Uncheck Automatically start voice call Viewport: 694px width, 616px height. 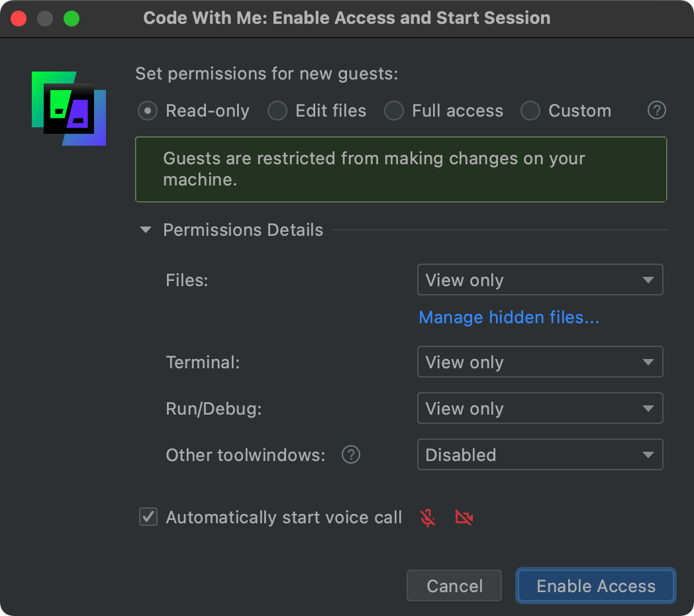[x=148, y=517]
